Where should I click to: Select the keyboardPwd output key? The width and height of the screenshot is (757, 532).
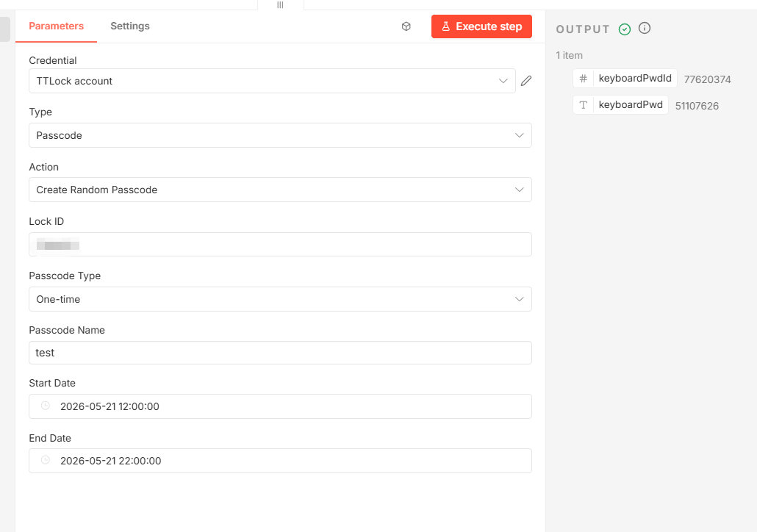point(631,105)
